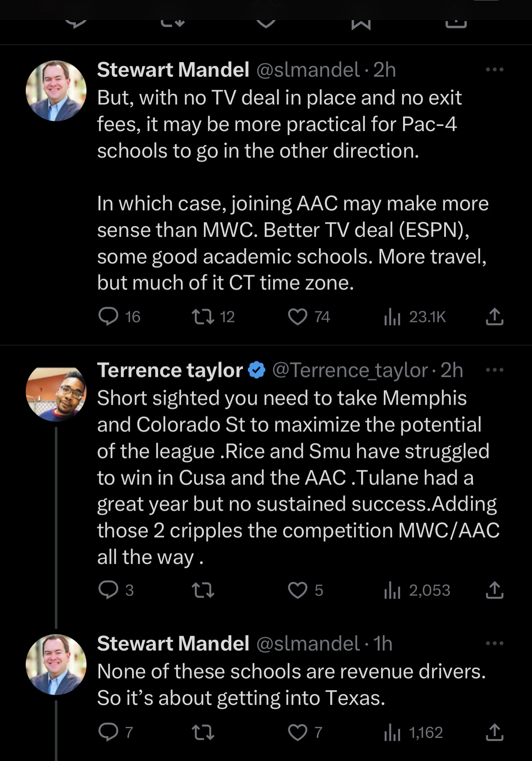Open more options on Terrence taylor's tweet
Image resolution: width=532 pixels, height=761 pixels.
pos(494,370)
